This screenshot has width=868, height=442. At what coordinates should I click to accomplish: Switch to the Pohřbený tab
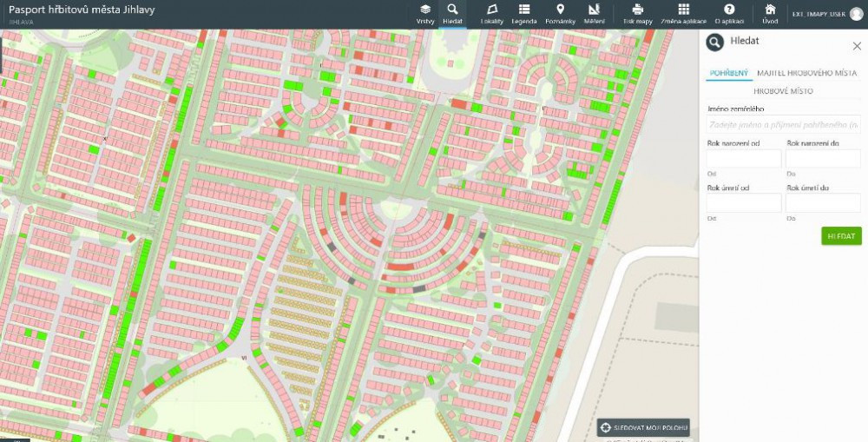pyautogui.click(x=728, y=74)
